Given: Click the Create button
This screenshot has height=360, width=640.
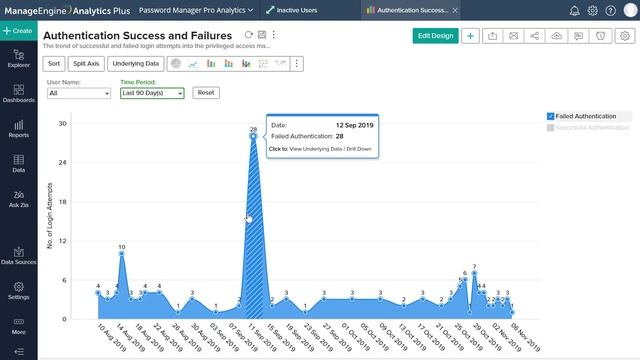Looking at the screenshot, I should click(x=18, y=31).
